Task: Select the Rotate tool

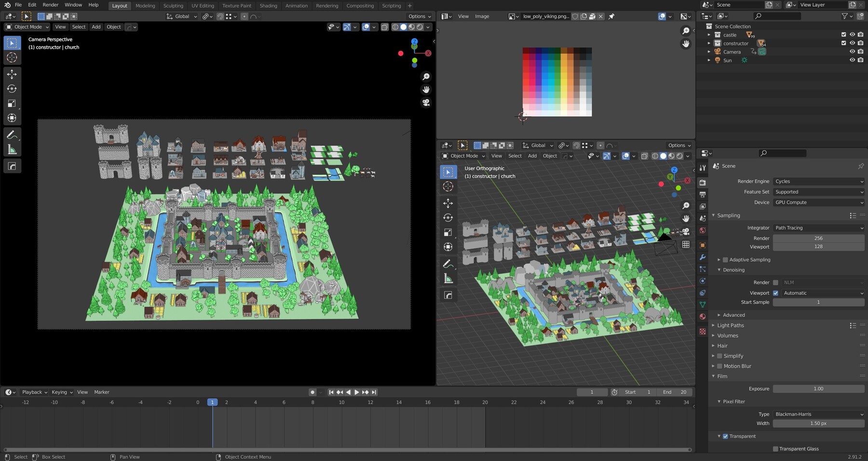Action: pyautogui.click(x=12, y=89)
